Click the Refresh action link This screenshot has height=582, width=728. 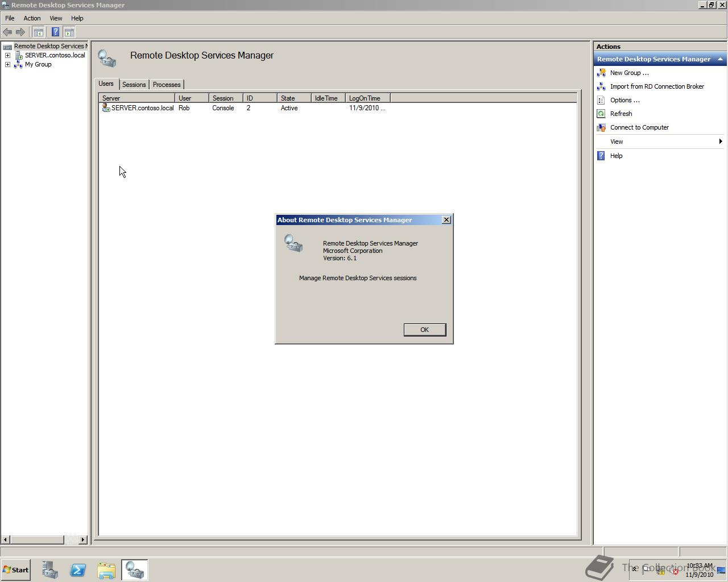pos(621,114)
